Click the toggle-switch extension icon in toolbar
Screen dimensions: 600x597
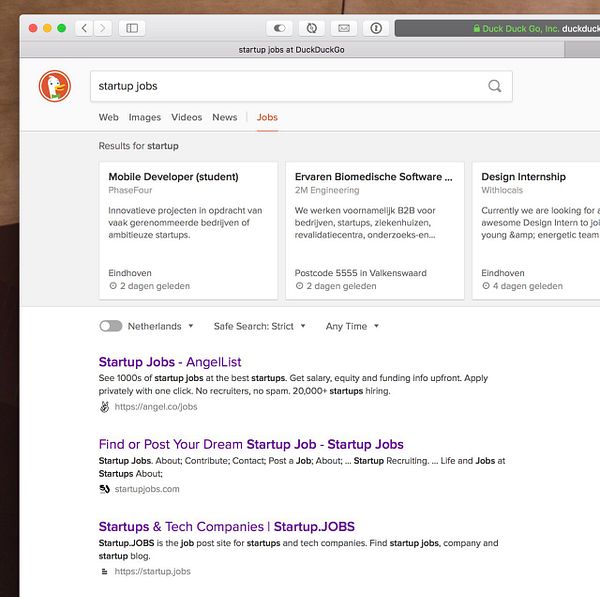(x=279, y=28)
